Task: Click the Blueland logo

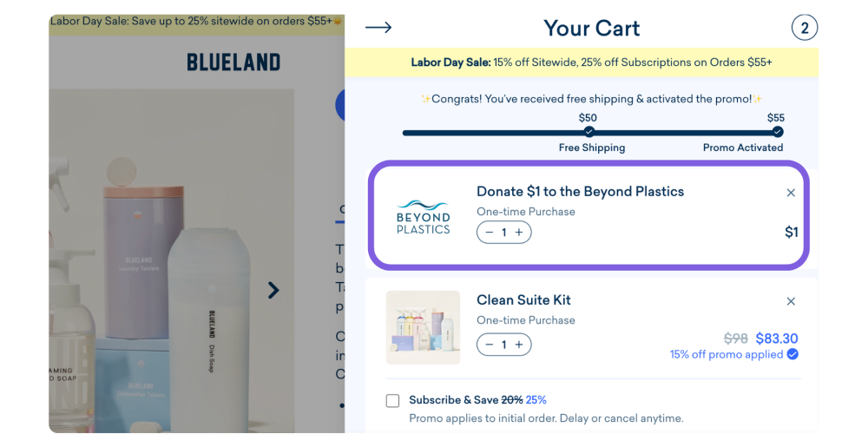Action: (233, 62)
